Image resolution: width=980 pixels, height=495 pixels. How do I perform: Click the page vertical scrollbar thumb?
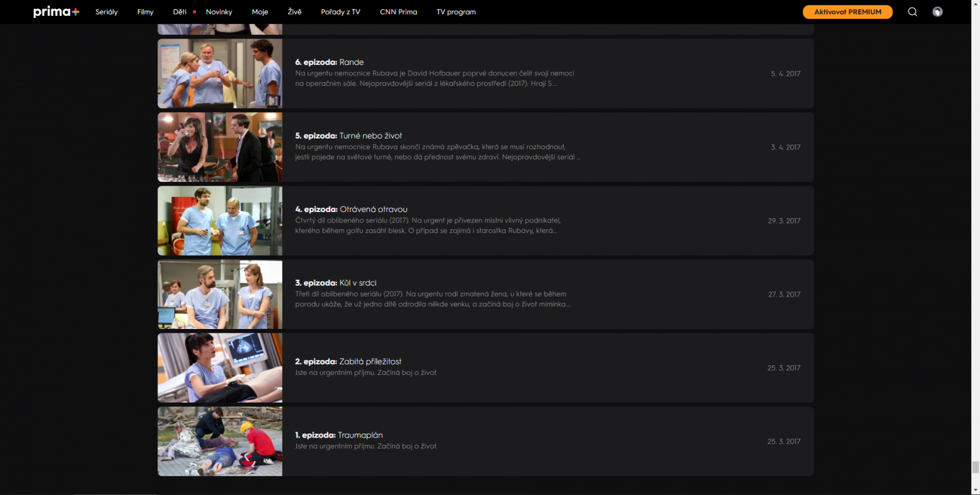pyautogui.click(x=975, y=467)
